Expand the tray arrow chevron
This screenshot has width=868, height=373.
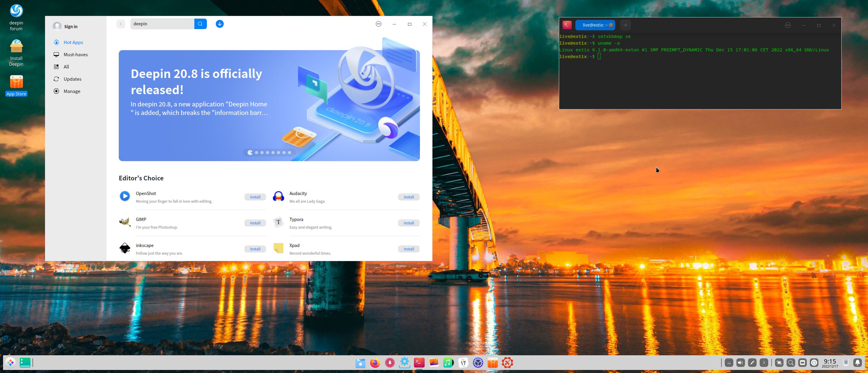click(764, 363)
